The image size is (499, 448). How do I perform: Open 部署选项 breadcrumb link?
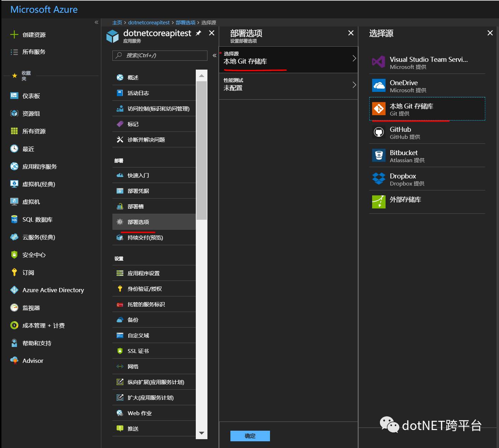click(x=186, y=23)
